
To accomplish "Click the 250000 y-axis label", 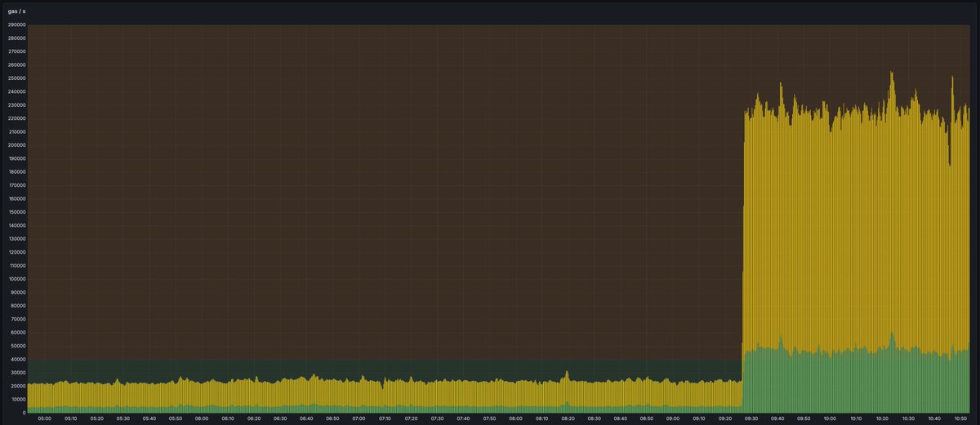I will point(16,78).
